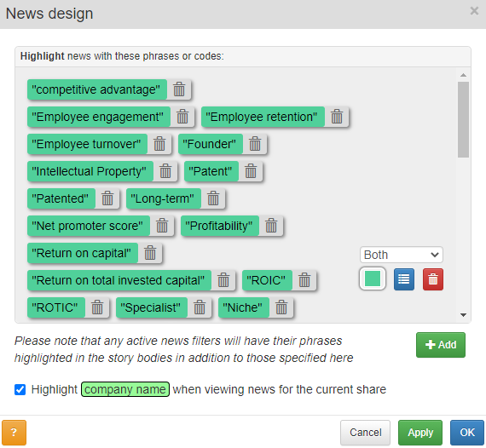Delete the "Profitability" tag
486x448 pixels.
pyautogui.click(x=271, y=226)
